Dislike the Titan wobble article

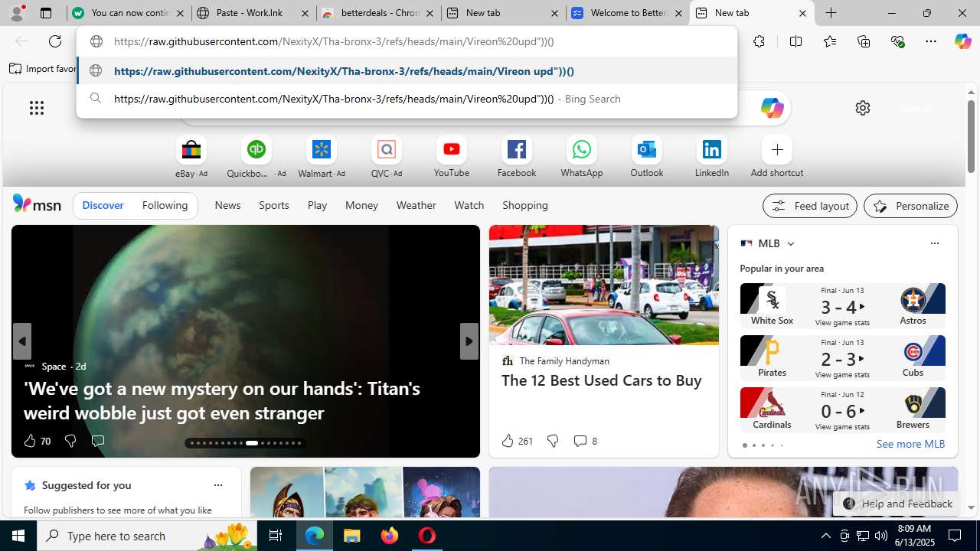70,441
